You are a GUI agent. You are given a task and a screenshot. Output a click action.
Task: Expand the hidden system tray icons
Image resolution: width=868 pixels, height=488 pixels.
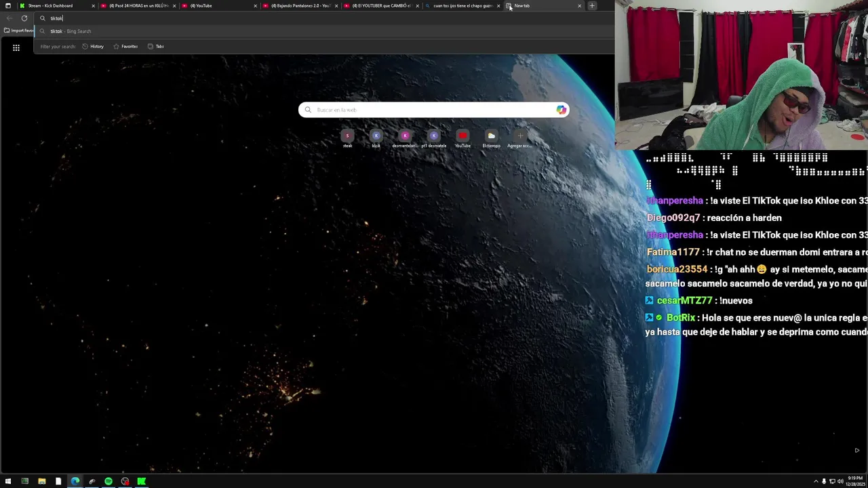coord(816,481)
